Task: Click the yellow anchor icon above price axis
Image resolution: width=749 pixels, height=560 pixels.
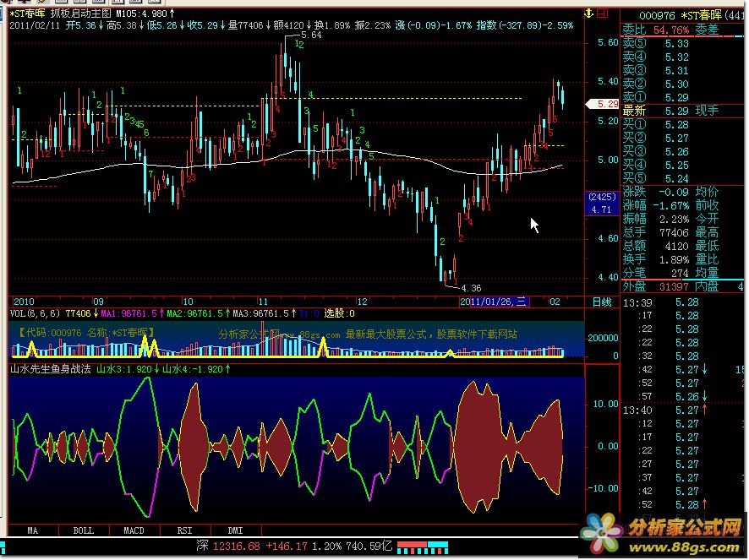Action: [x=589, y=14]
